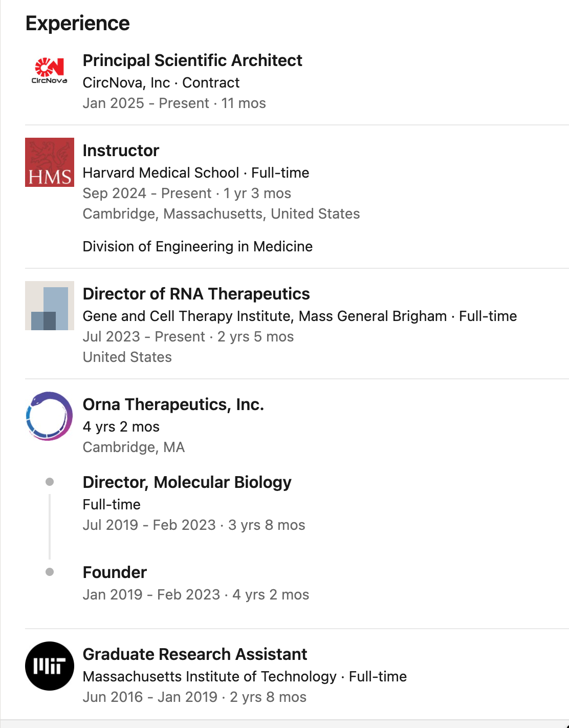Image resolution: width=569 pixels, height=728 pixels.
Task: Click the Harvard Medical School · Full-time line
Action: pos(195,173)
